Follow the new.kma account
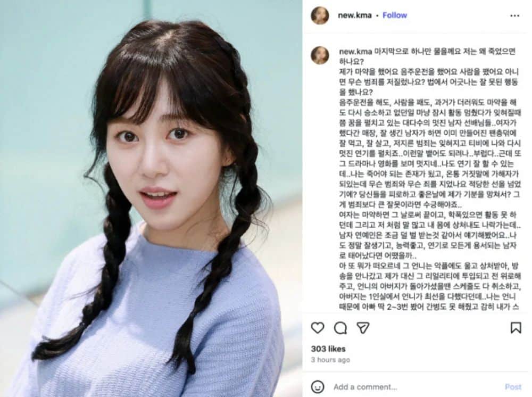 click(x=395, y=15)
